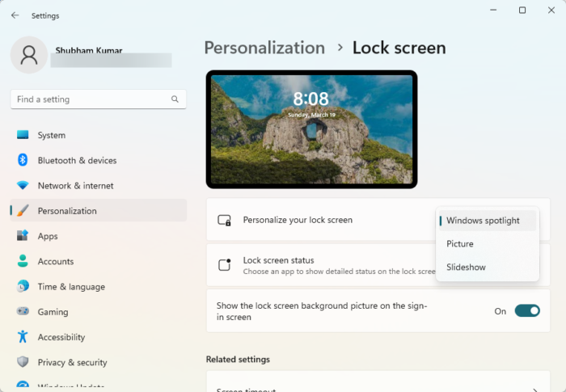The image size is (566, 392).
Task: Go to Personalization breadcrumb link
Action: [264, 48]
